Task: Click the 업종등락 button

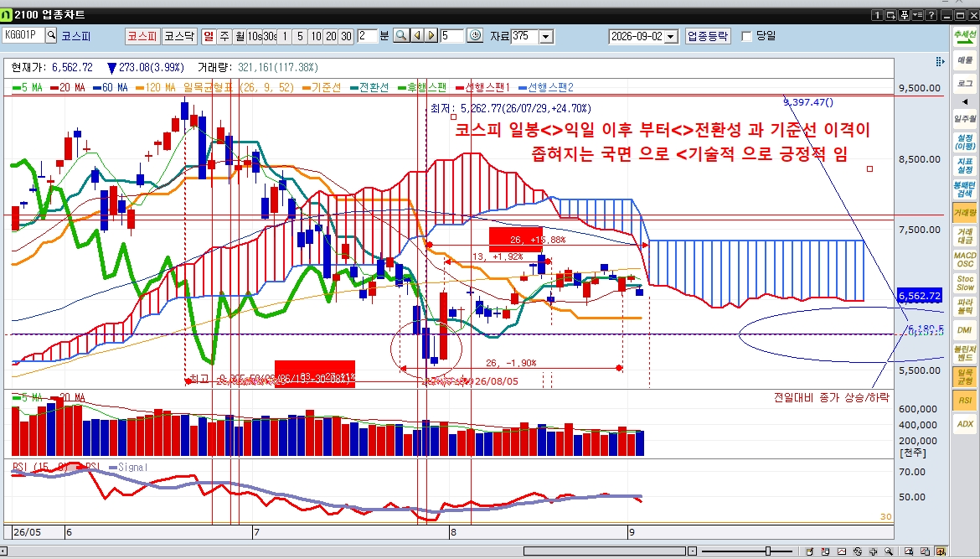Action: click(708, 36)
